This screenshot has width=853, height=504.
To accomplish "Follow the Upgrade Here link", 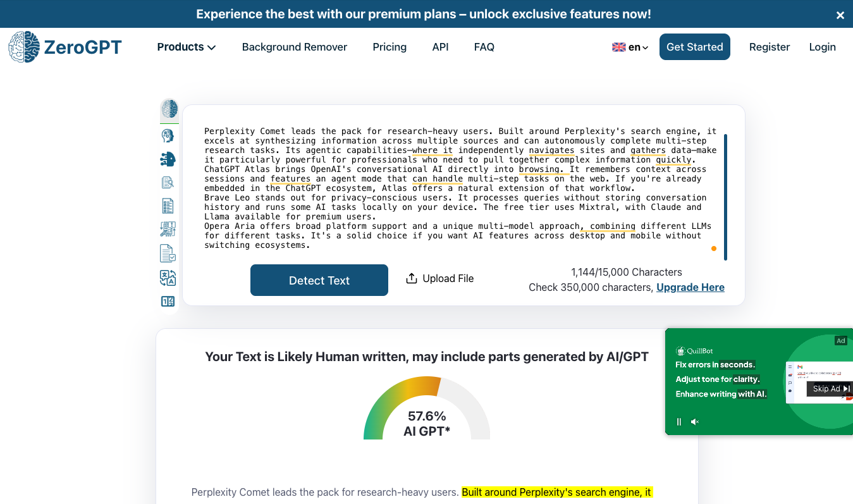I will [690, 287].
